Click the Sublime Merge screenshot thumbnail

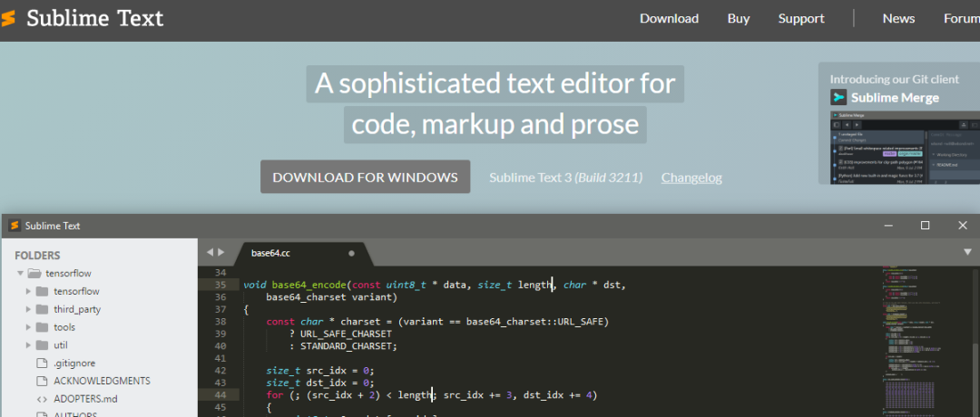(905, 148)
